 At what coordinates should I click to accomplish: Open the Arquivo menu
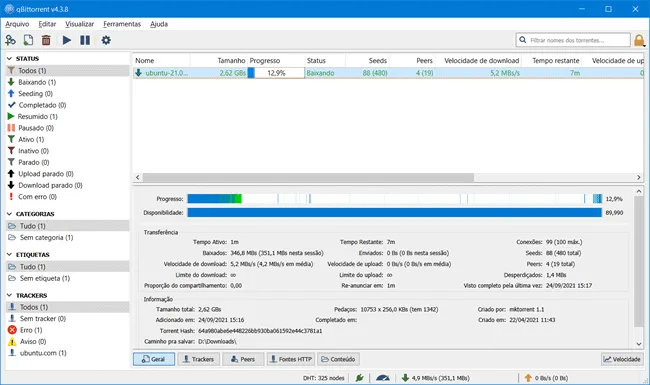(x=17, y=24)
